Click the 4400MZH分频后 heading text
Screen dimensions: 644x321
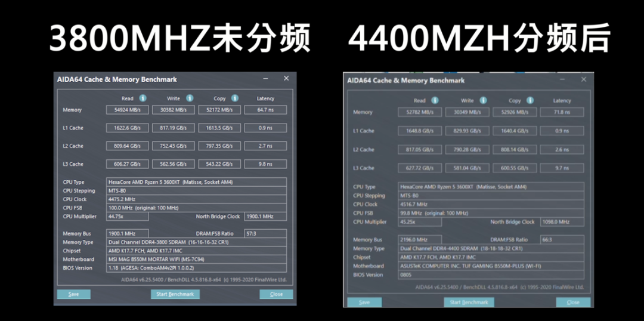pyautogui.click(x=480, y=39)
